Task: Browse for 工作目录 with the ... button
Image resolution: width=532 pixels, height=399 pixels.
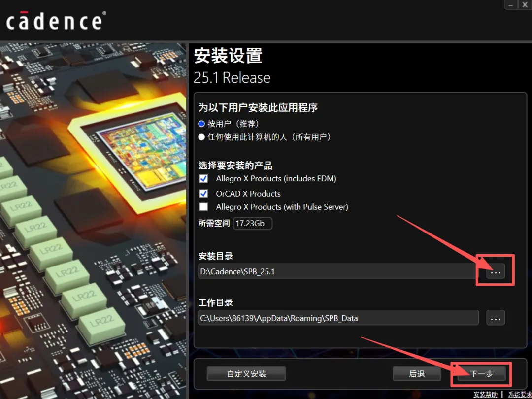Action: point(496,318)
